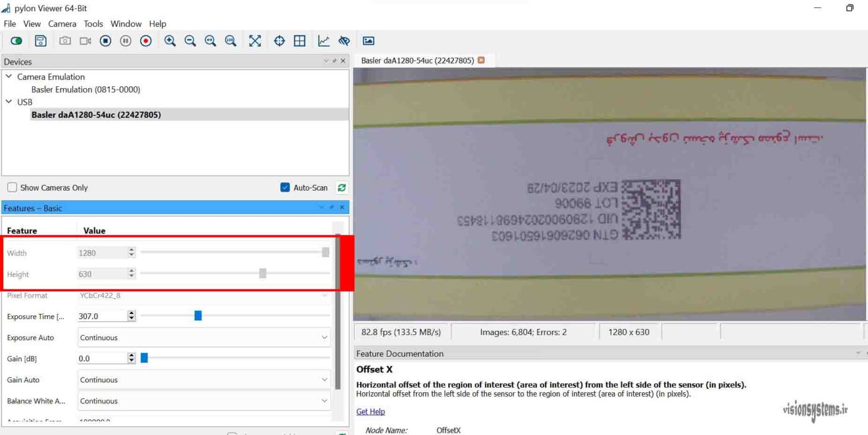The width and height of the screenshot is (868, 435).
Task: Open the Tools menu
Action: pos(94,24)
